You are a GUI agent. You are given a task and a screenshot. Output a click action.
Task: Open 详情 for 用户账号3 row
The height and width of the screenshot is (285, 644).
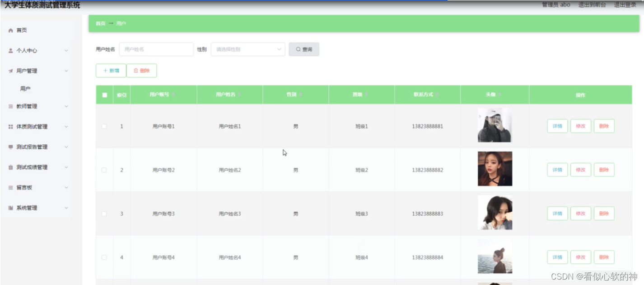point(557,214)
